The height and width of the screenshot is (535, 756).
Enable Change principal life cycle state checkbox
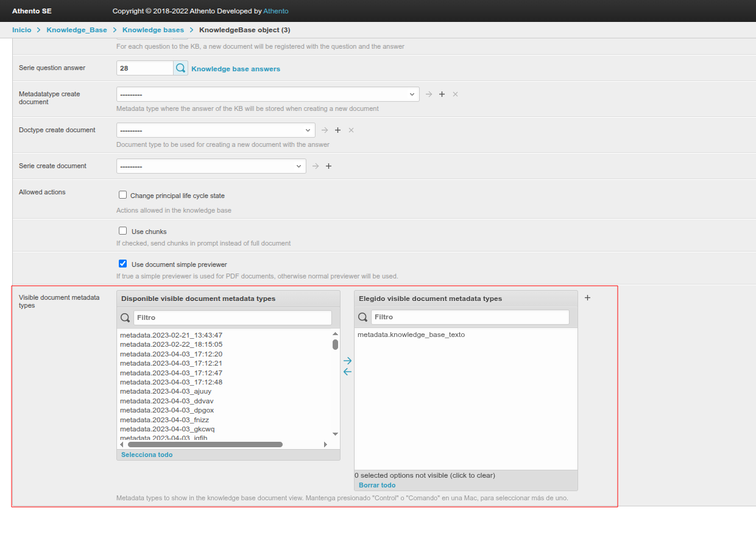coord(123,196)
